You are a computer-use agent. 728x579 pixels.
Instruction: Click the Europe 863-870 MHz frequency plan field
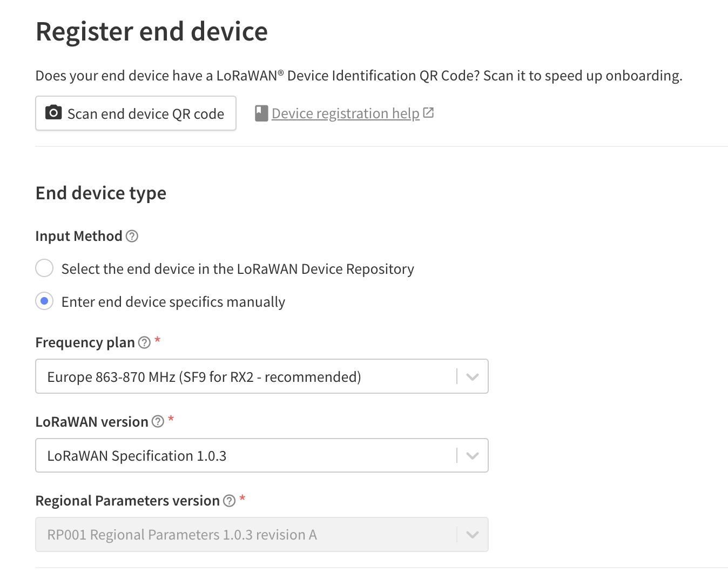(x=262, y=376)
